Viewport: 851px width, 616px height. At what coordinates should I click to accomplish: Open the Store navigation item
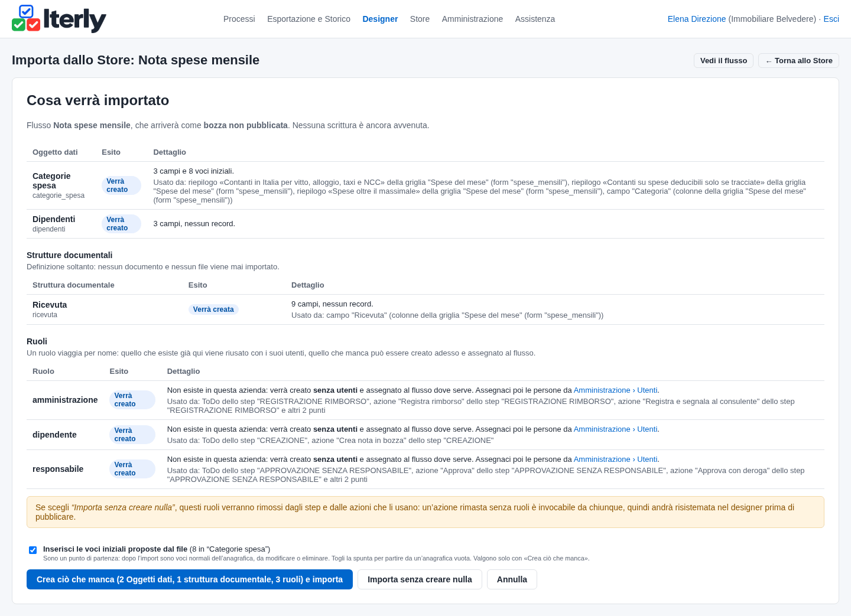(x=420, y=19)
